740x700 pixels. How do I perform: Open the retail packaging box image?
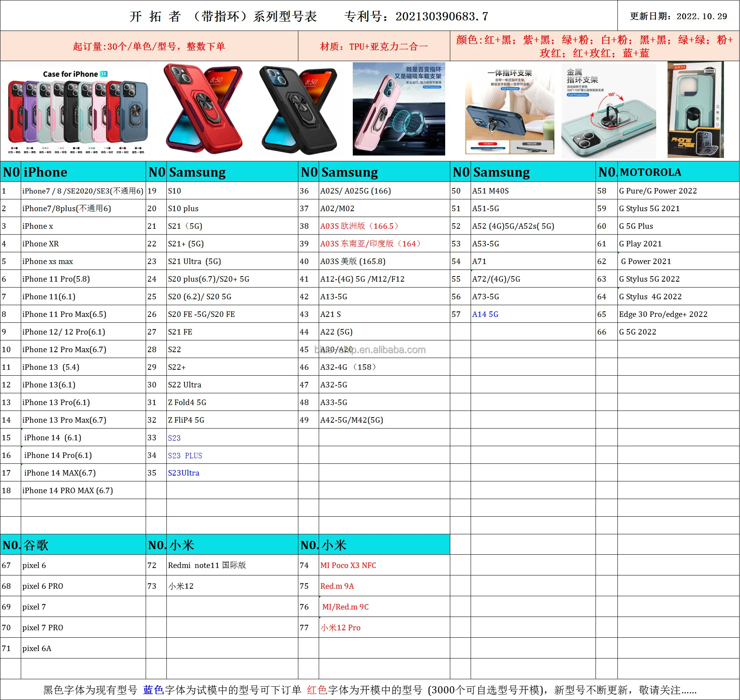[695, 110]
